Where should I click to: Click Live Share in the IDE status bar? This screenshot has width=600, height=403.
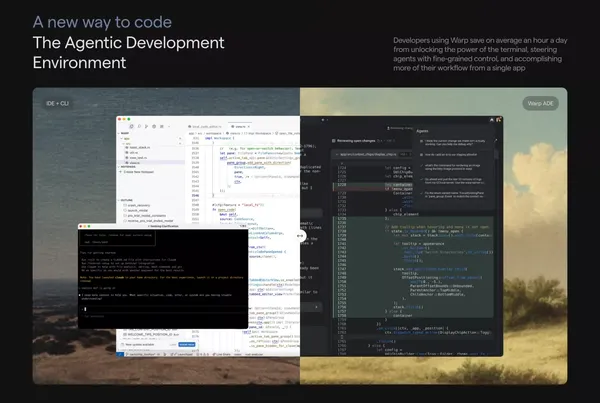pos(222,354)
